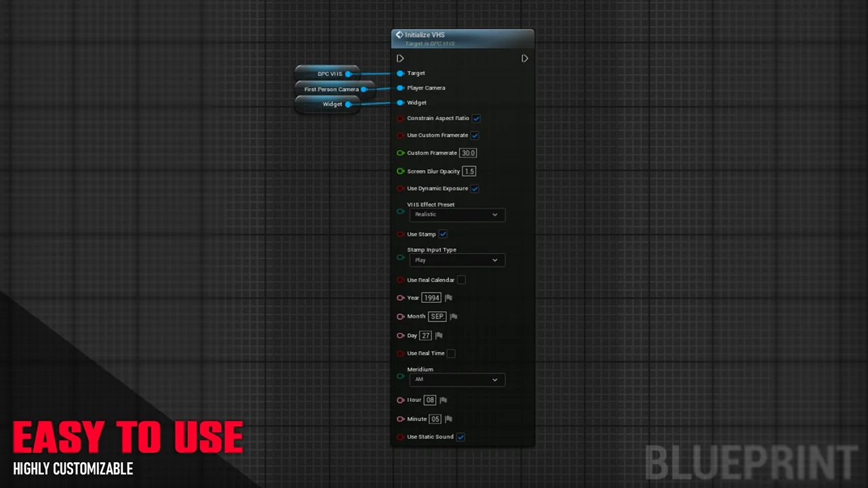The width and height of the screenshot is (868, 488).
Task: Click the Target input pin
Action: click(x=401, y=73)
